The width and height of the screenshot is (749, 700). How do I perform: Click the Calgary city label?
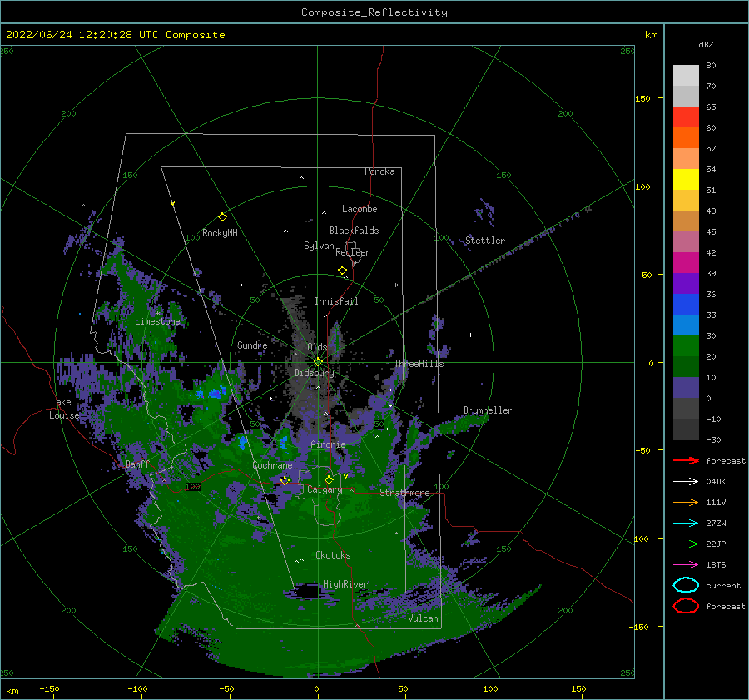coord(325,489)
